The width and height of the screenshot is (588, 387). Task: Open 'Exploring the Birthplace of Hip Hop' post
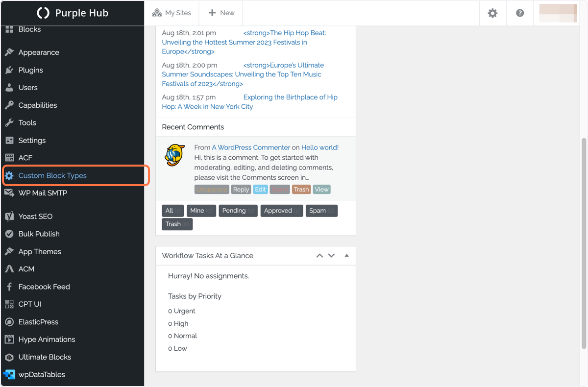pyautogui.click(x=250, y=102)
